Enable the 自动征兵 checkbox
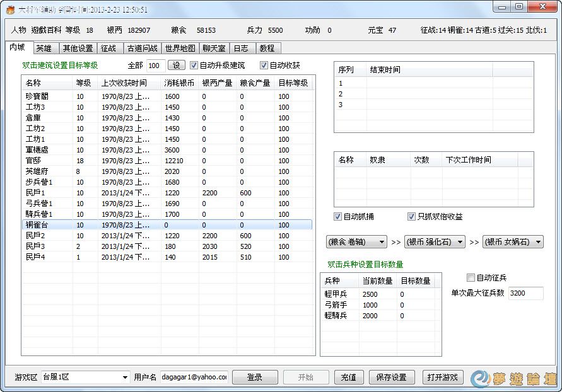The height and width of the screenshot is (392, 562). point(471,278)
